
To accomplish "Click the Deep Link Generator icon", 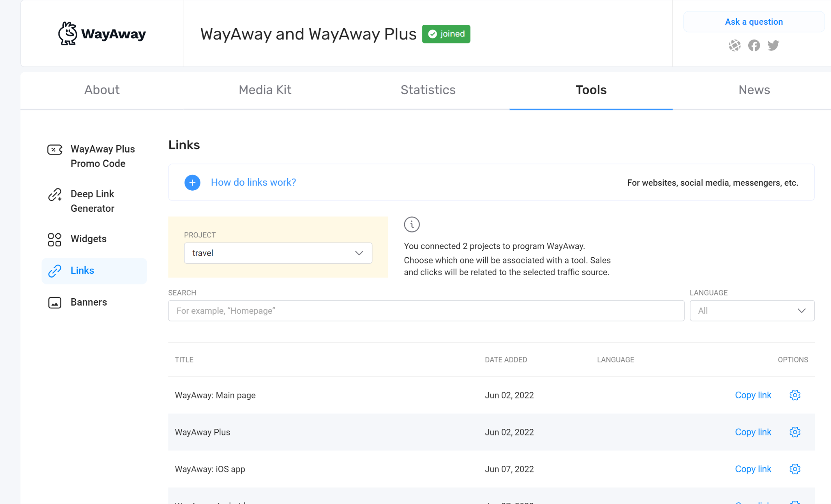I will click(x=55, y=195).
